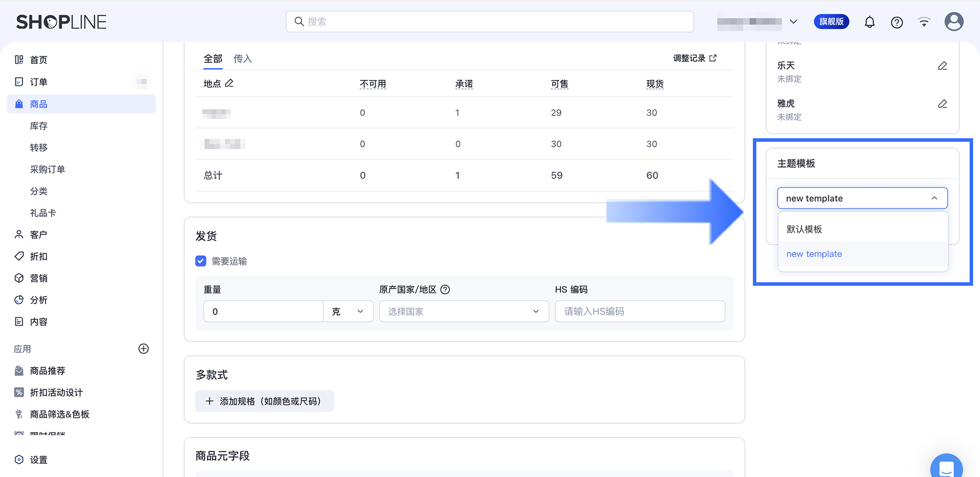Image resolution: width=980 pixels, height=477 pixels.
Task: Click the 原产国家/地区 help tooltip icon
Action: pyautogui.click(x=445, y=289)
